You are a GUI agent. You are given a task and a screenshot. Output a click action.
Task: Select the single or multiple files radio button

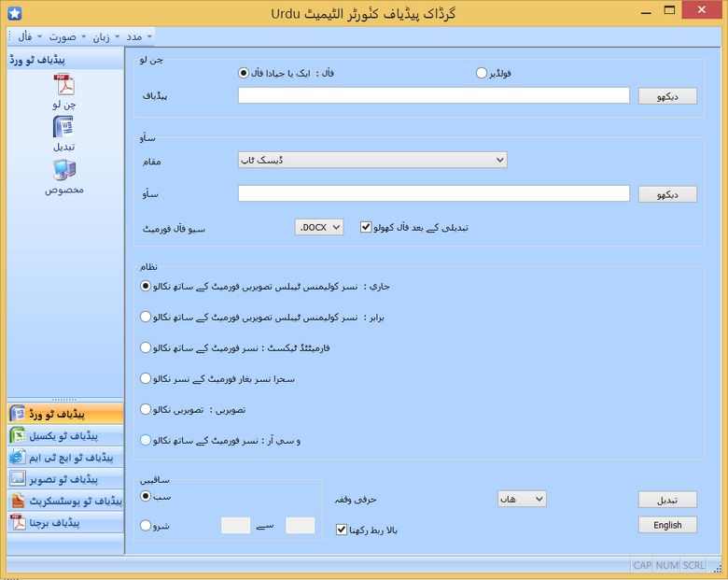tap(244, 73)
